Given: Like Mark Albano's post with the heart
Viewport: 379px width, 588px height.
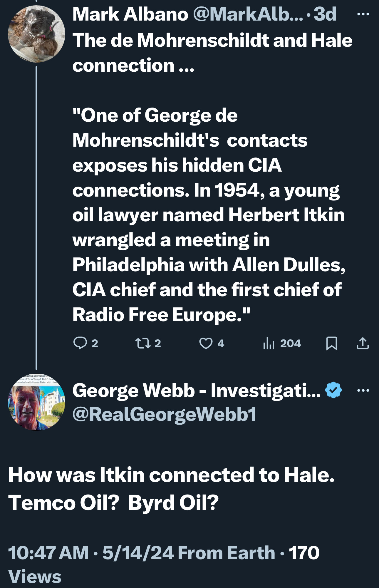Looking at the screenshot, I should (x=206, y=343).
